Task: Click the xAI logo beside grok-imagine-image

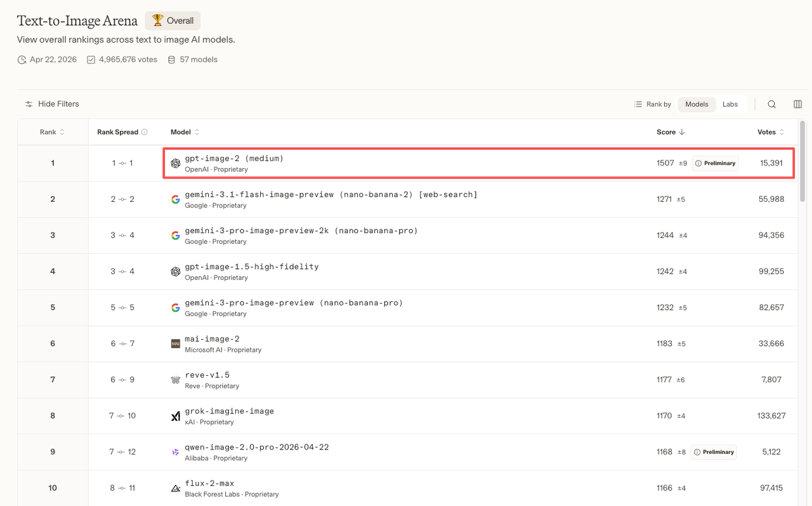Action: pyautogui.click(x=176, y=416)
